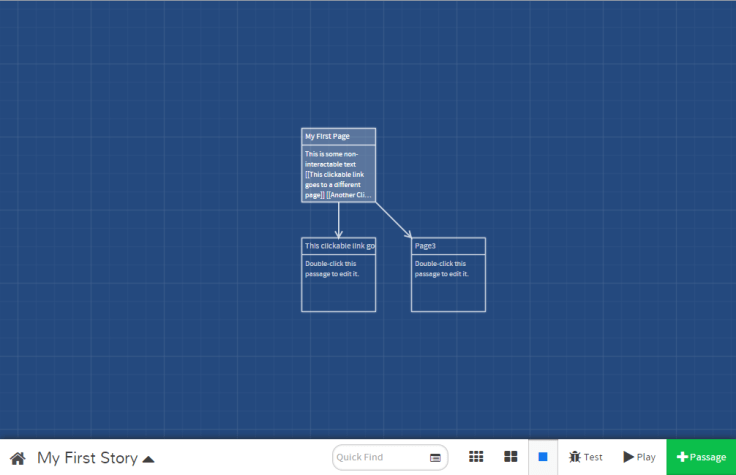Image resolution: width=736 pixels, height=475 pixels.
Task: Switch to smallest passage grid zoom
Action: (x=476, y=457)
